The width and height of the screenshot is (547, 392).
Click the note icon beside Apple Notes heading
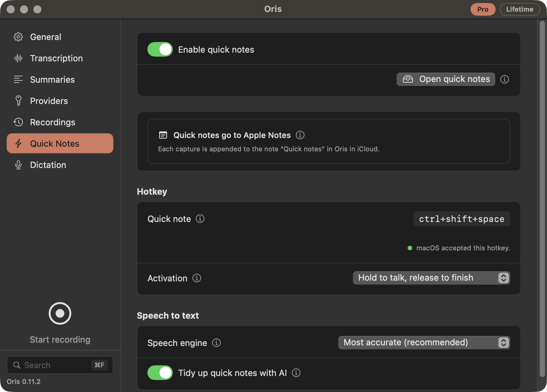tap(163, 135)
